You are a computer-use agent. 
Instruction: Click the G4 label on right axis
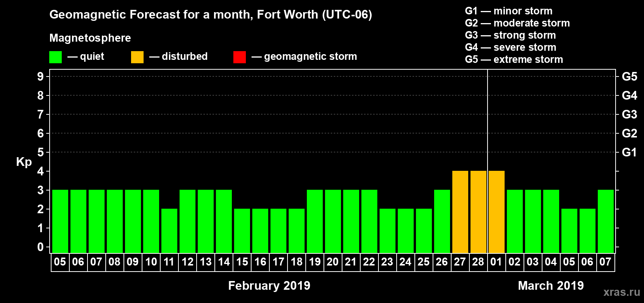pyautogui.click(x=630, y=95)
